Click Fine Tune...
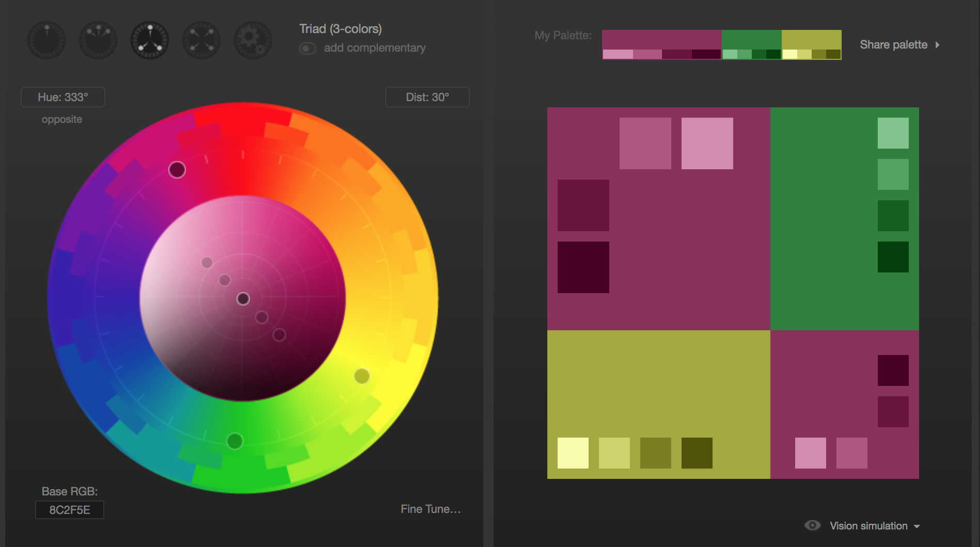 click(x=431, y=509)
